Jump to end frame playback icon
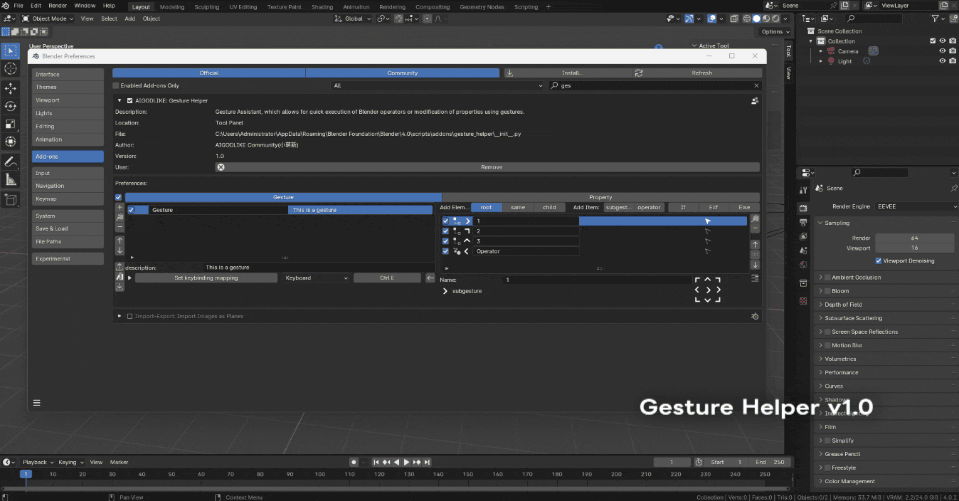 (428, 462)
